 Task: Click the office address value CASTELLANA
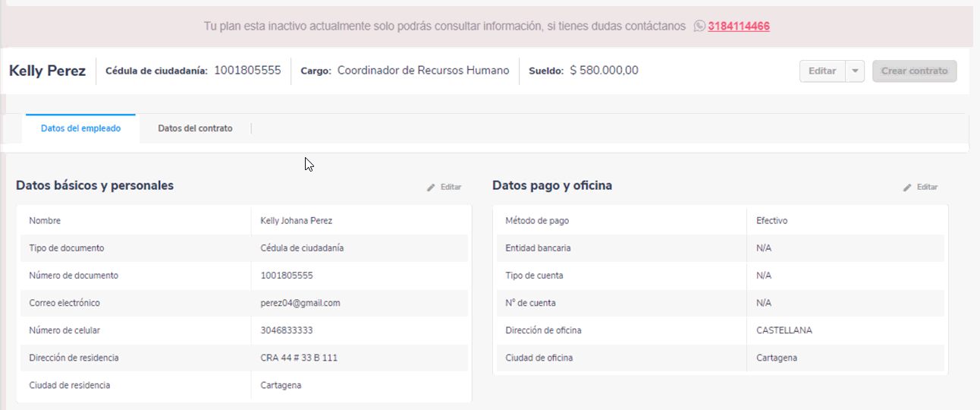[784, 330]
